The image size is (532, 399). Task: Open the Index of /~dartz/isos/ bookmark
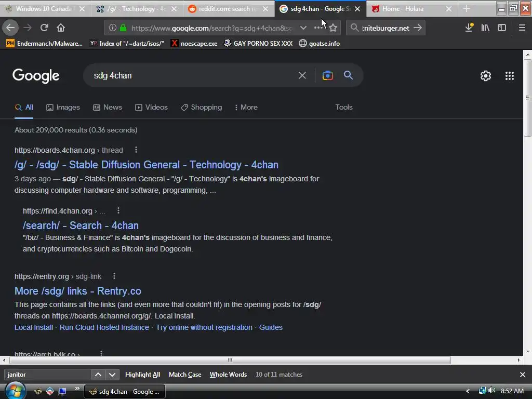pos(127,44)
